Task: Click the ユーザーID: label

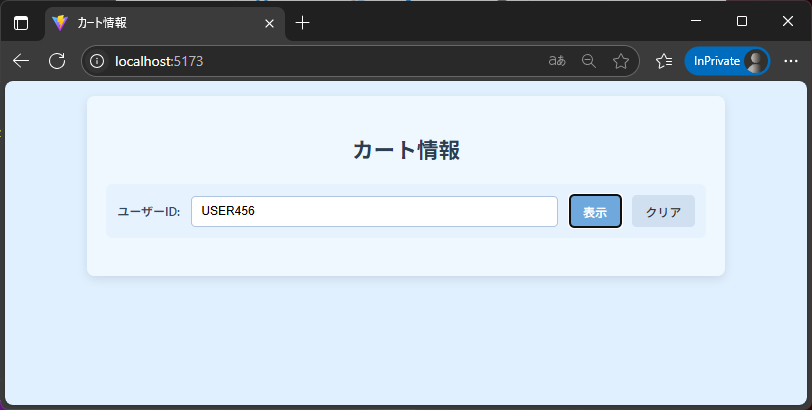Action: click(x=149, y=212)
